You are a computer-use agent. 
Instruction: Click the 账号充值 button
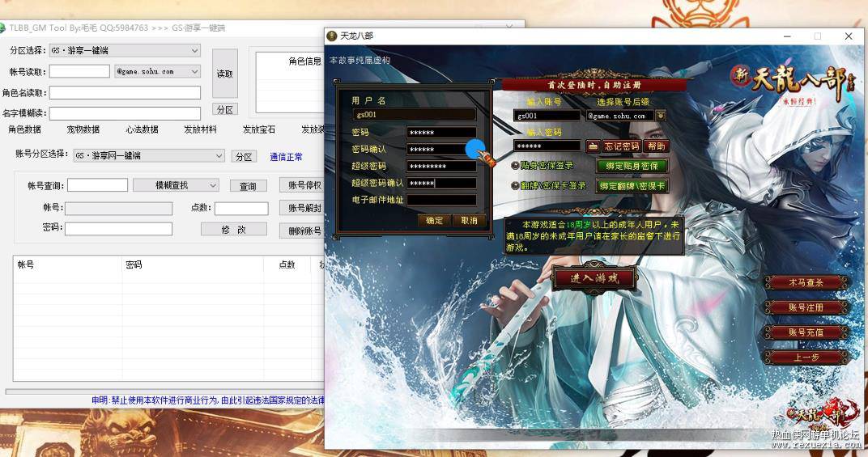click(806, 332)
